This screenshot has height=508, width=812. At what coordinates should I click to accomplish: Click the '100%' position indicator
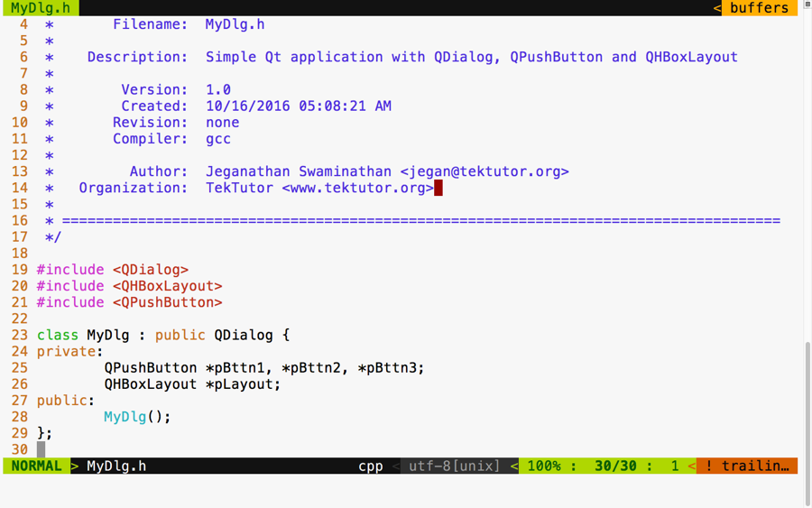pos(544,466)
